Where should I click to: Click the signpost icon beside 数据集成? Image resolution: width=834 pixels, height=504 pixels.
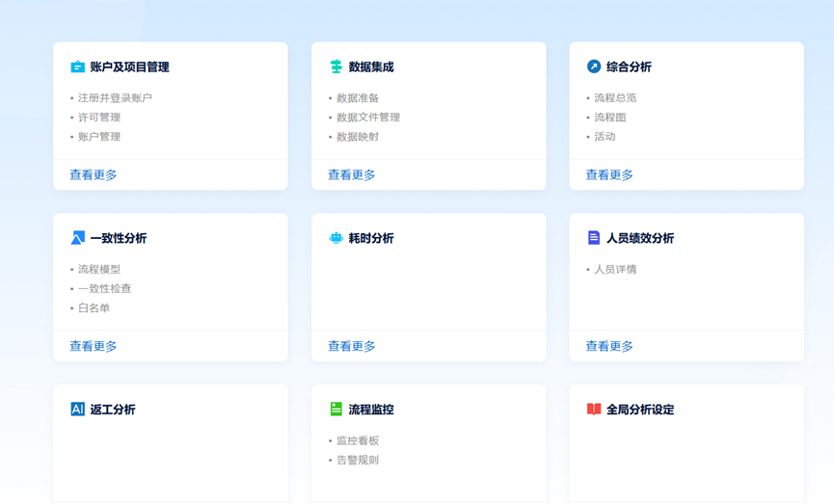(336, 67)
